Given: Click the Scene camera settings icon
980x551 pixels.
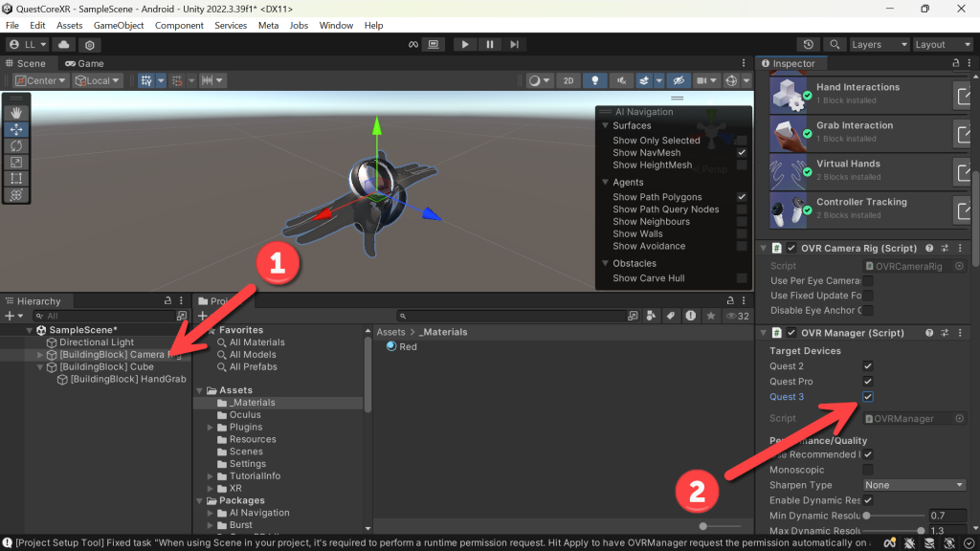Looking at the screenshot, I should click(x=702, y=80).
